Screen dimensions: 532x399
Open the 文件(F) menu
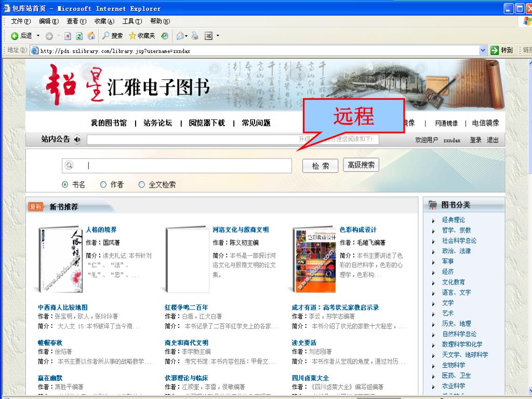21,21
